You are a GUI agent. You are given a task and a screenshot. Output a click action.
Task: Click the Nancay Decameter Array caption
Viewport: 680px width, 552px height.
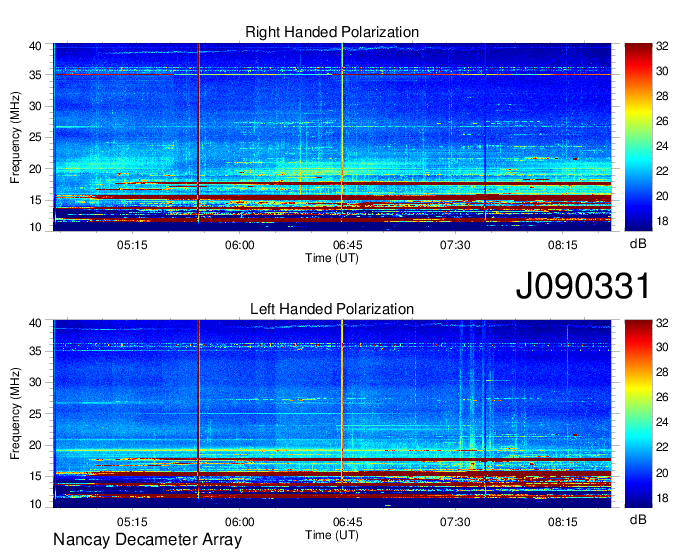tap(147, 540)
